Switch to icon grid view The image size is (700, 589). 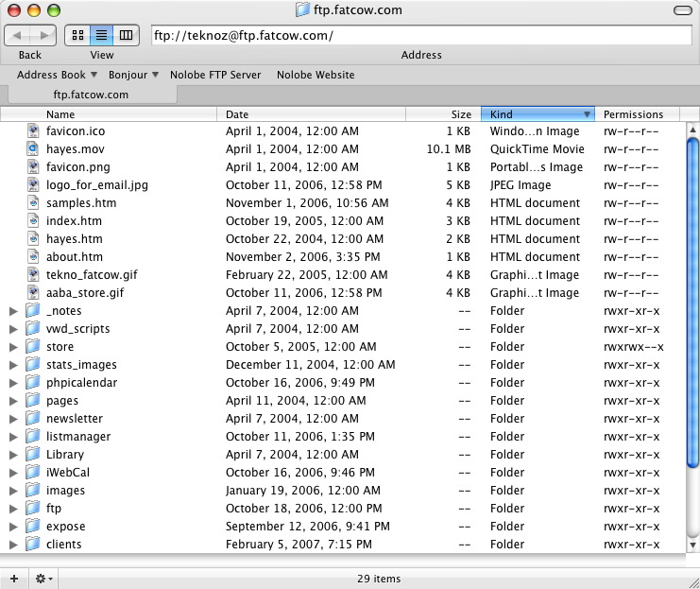(x=77, y=35)
